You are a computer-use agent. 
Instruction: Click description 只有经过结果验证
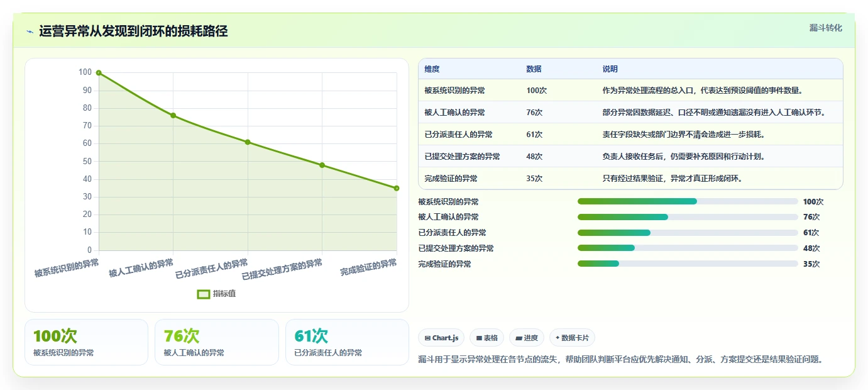673,179
